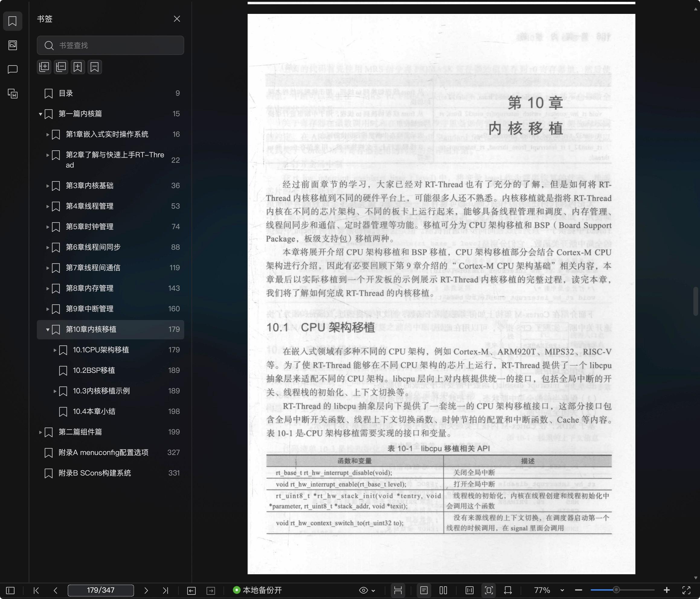This screenshot has height=599, width=700.
Task: Navigate forward to next view
Action: (x=211, y=590)
